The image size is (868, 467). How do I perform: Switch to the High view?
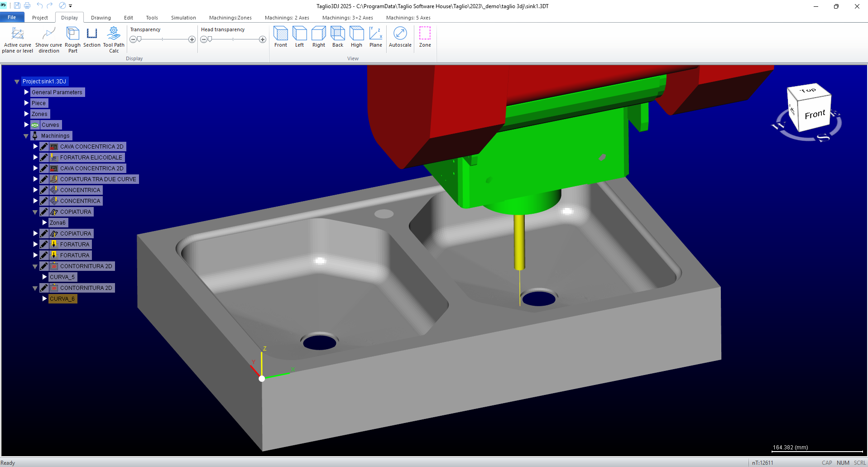(356, 34)
